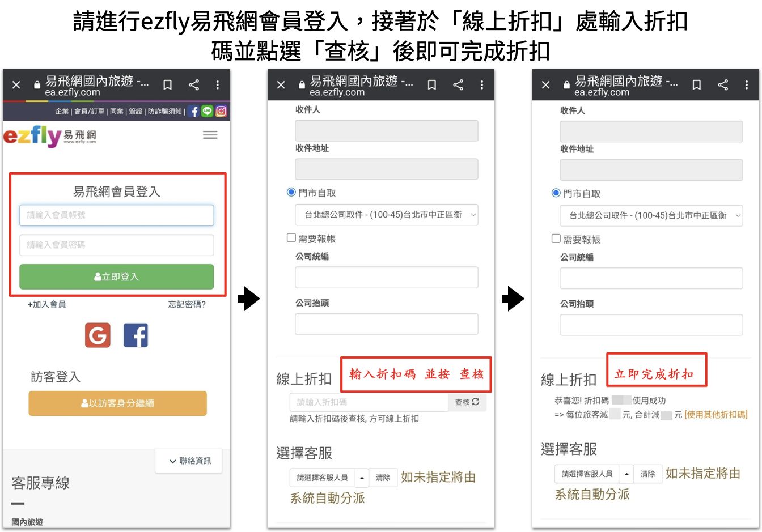Screen dimensions: 762x532
Task: Click the 簽證 link in the top bar
Action: pos(136,111)
